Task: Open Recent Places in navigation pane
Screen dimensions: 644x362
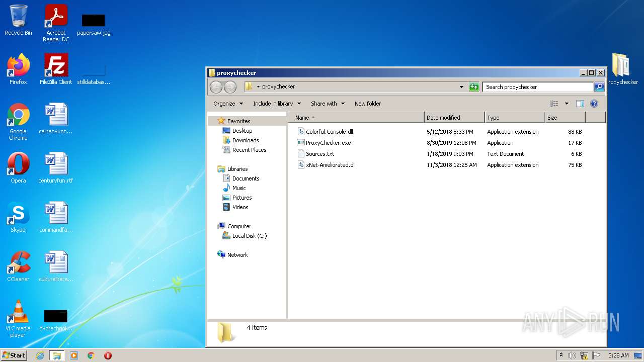Action: 249,150
